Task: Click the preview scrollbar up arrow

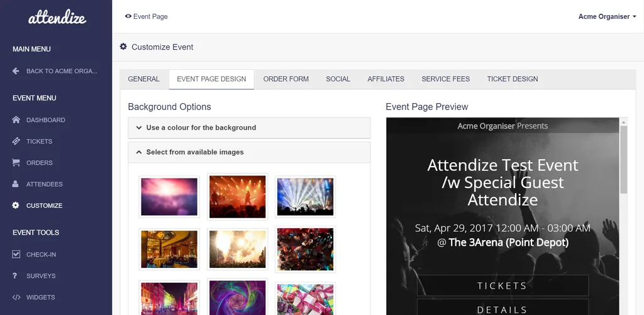Action: 623,122
